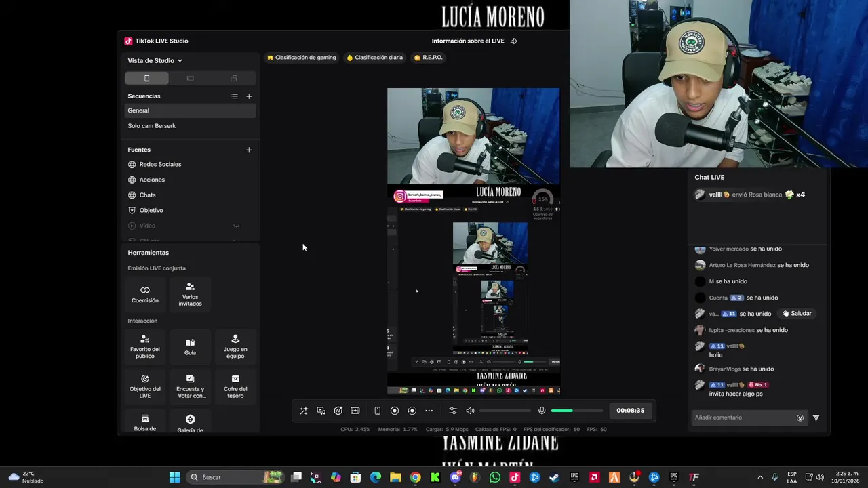Viewport: 868px width, 488px height.
Task: Switch to portrait phone layout tab
Action: (146, 79)
